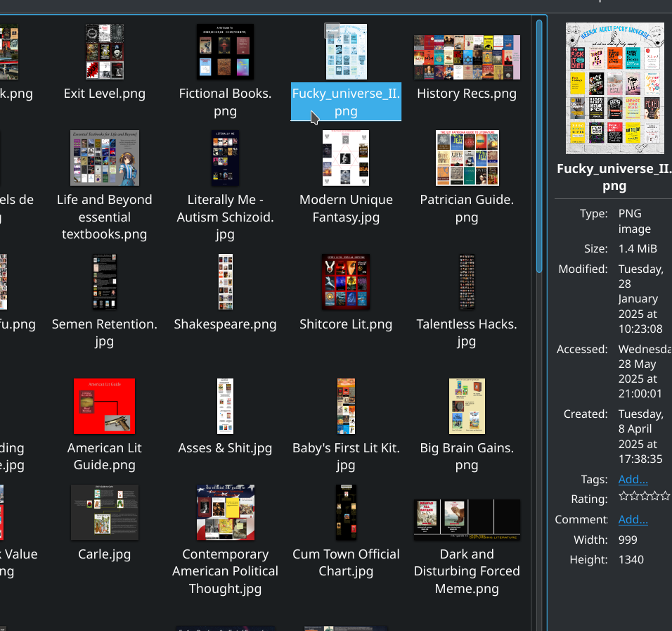This screenshot has width=672, height=631.
Task: Set rating to three stars
Action: tap(644, 497)
